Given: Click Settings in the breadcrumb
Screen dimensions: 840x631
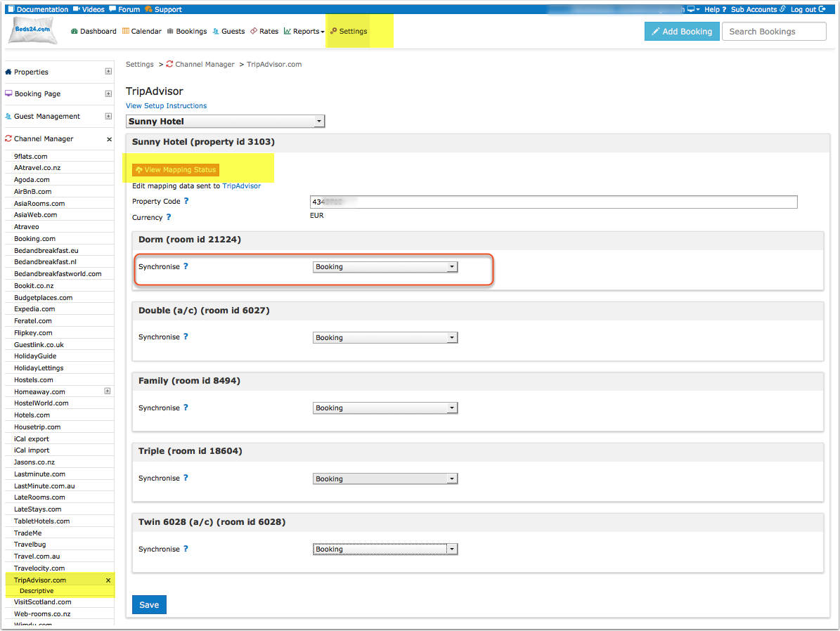Looking at the screenshot, I should click(x=139, y=64).
